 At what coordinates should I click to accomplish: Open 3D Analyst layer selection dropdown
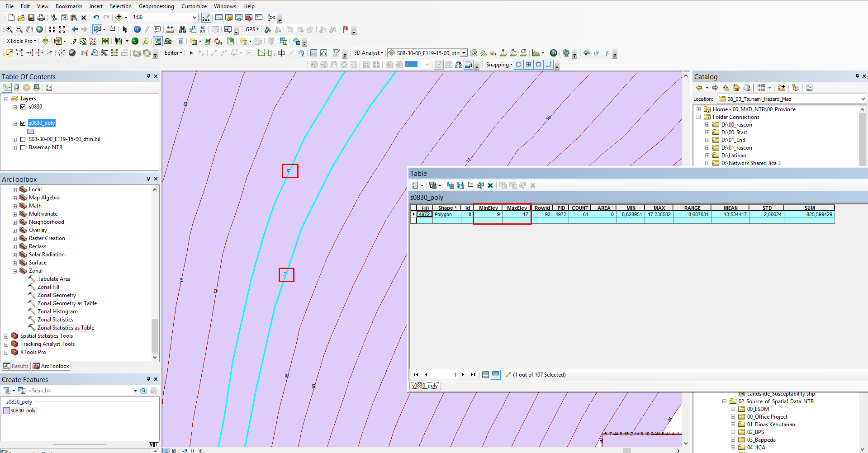coord(464,53)
